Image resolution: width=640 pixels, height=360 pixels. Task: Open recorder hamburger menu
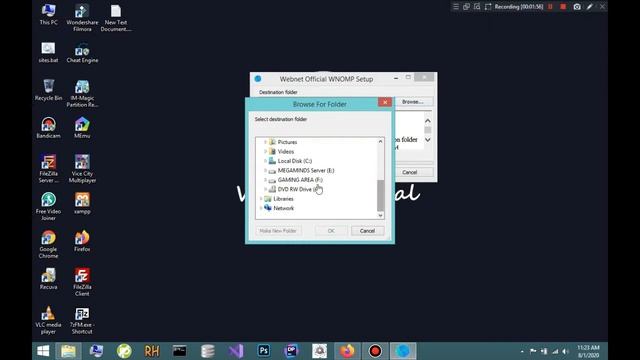click(x=456, y=7)
